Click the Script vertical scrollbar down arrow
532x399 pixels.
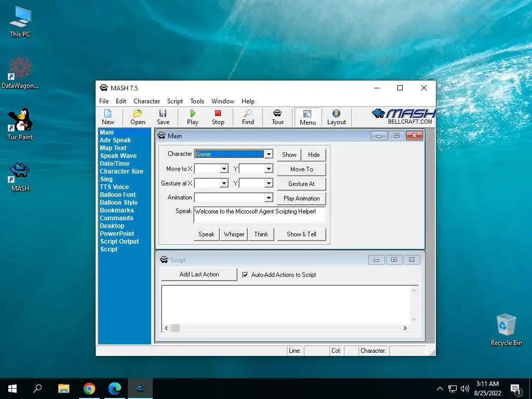click(414, 320)
